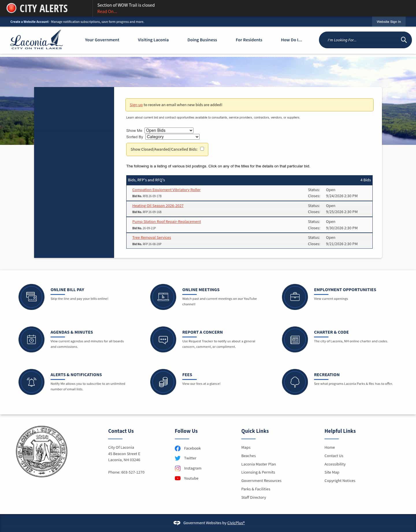This screenshot has height=532, width=416.
Task: Click the Alerts & Notifications heading
Action: pos(76,375)
